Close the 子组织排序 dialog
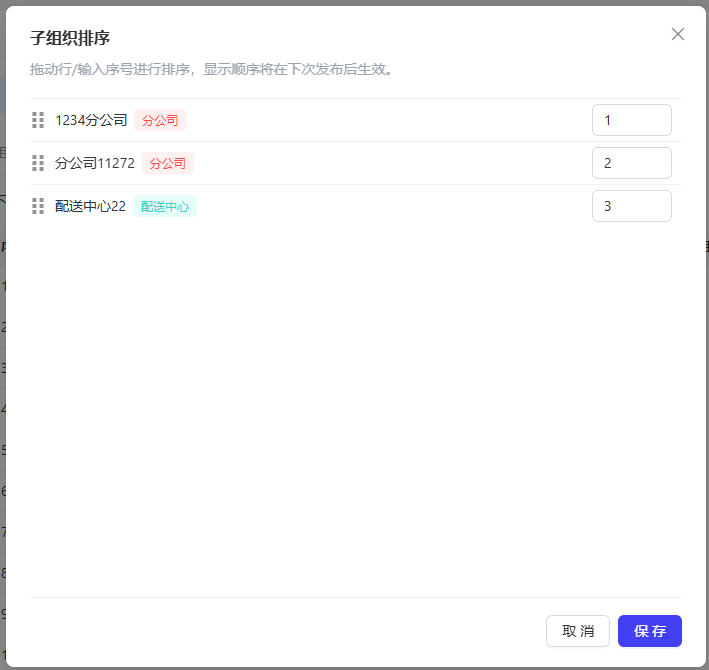Image resolution: width=709 pixels, height=670 pixels. (677, 34)
